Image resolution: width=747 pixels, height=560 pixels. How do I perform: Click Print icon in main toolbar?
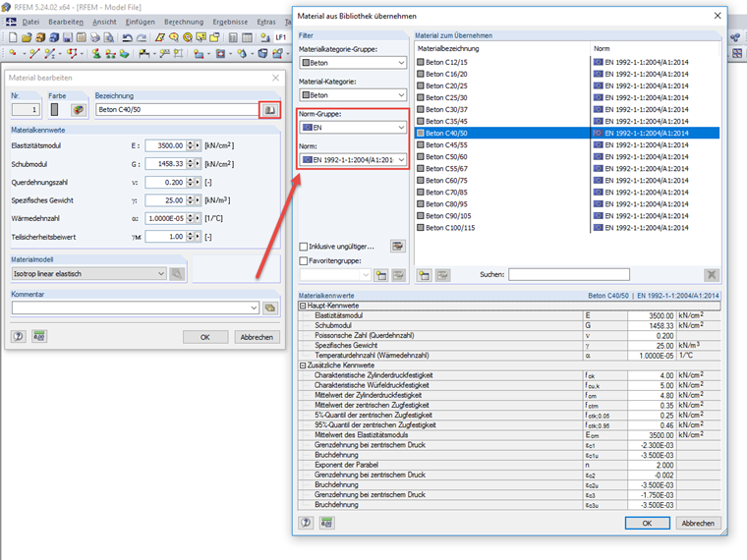[x=95, y=37]
